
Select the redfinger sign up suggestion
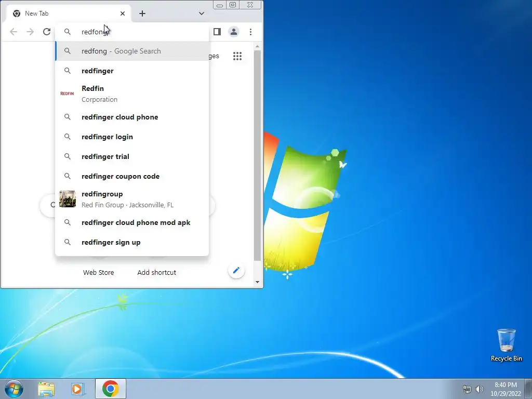132,242
